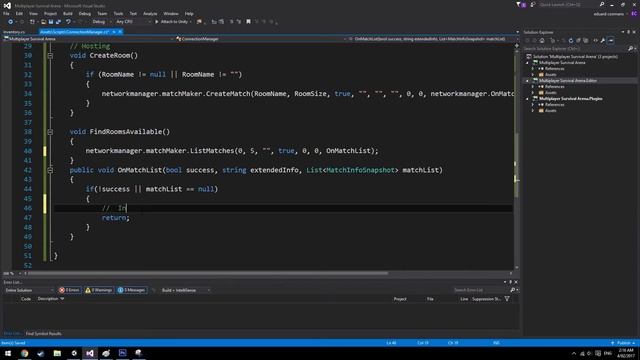The height and width of the screenshot is (360, 640).
Task: Open the Debug menu
Action: pos(84,13)
